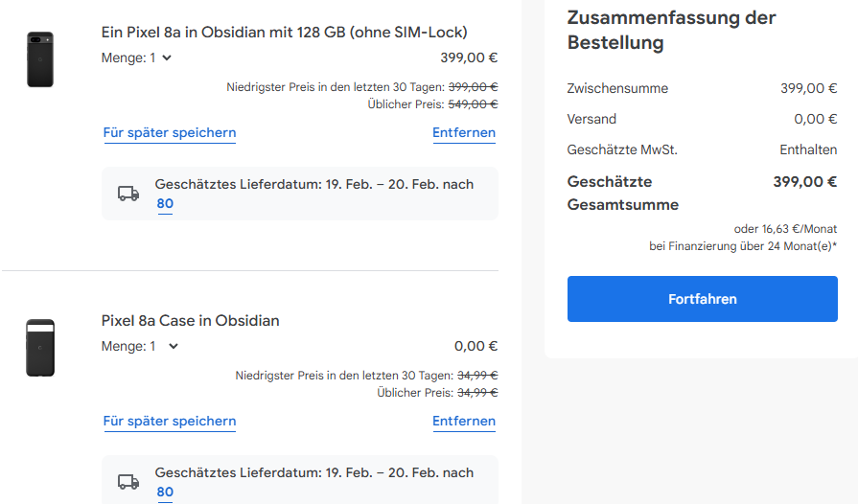This screenshot has width=858, height=504.
Task: Click the phone's struck-through 549,00 € usual price
Action: (x=473, y=103)
